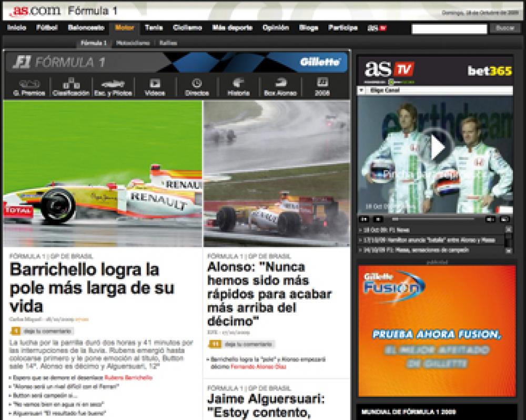Open Alonso Nunca hemos sido más rápidos headline
The height and width of the screenshot is (420, 526).
pyautogui.click(x=269, y=294)
